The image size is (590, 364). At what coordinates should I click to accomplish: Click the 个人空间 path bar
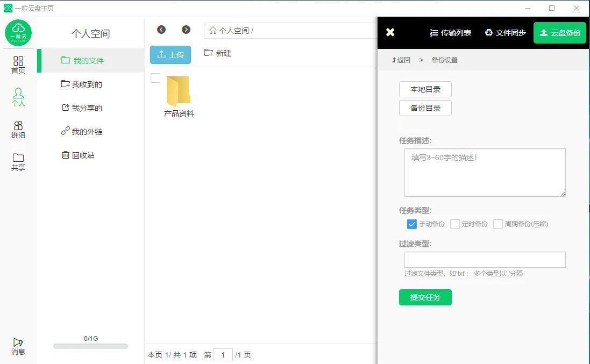tap(290, 31)
